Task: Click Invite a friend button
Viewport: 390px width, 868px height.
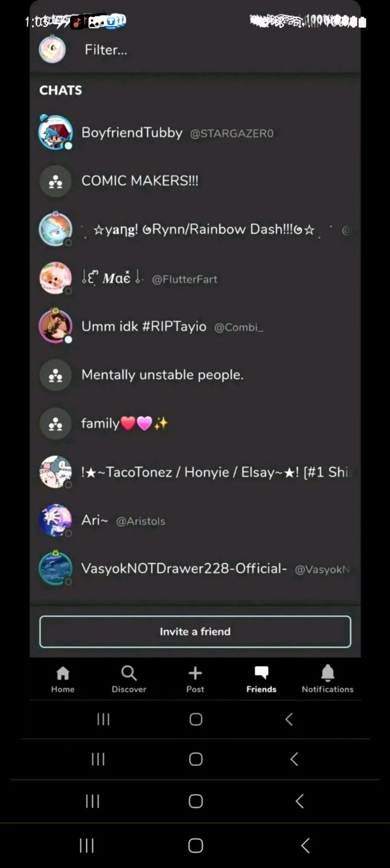Action: coord(195,632)
